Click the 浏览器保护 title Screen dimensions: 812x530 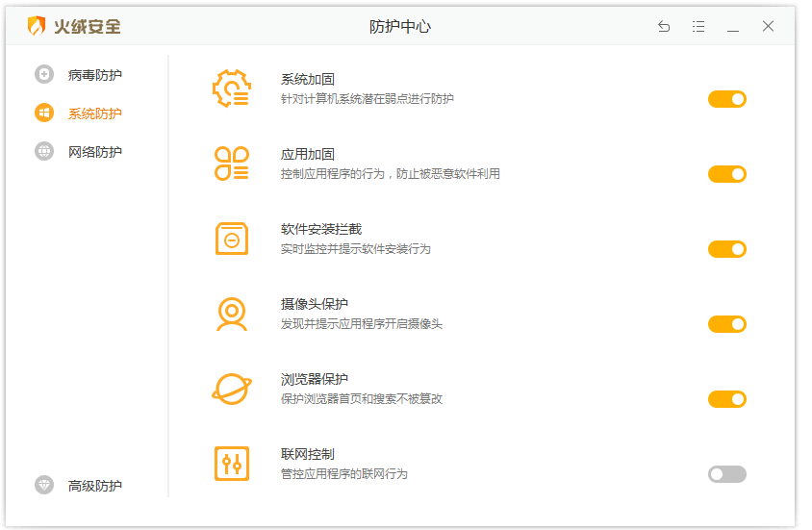[315, 379]
